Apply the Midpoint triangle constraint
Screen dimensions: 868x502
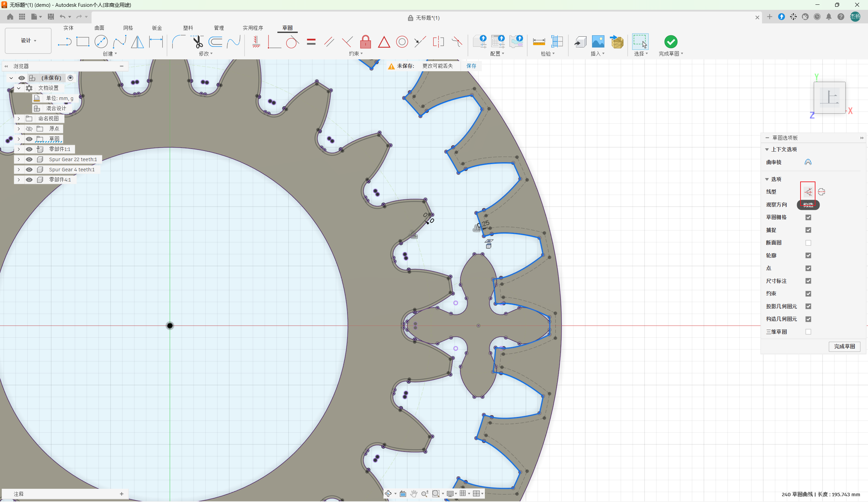tap(384, 42)
